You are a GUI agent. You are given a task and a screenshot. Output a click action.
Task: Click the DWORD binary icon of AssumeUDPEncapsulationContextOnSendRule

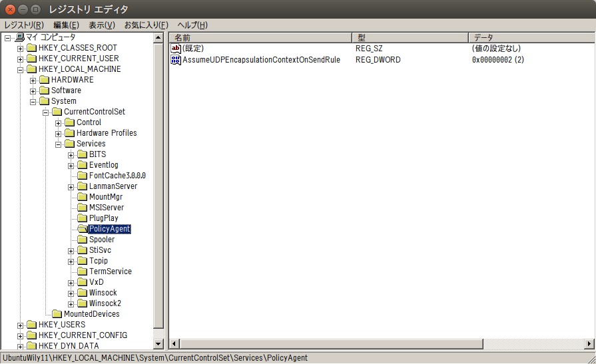[x=176, y=60]
